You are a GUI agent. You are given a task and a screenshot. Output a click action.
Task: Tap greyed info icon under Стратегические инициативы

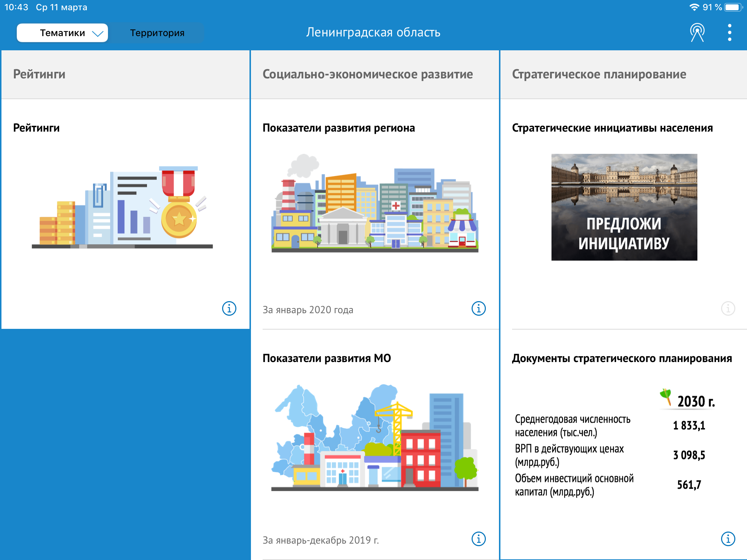tap(728, 308)
